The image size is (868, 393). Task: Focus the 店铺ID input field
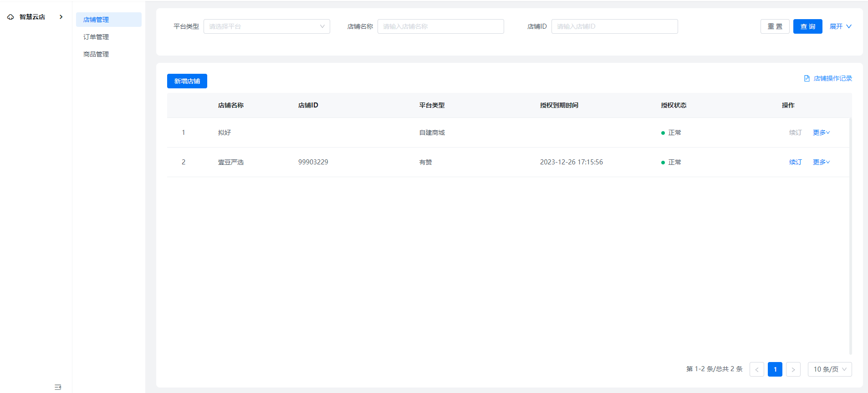pyautogui.click(x=614, y=26)
